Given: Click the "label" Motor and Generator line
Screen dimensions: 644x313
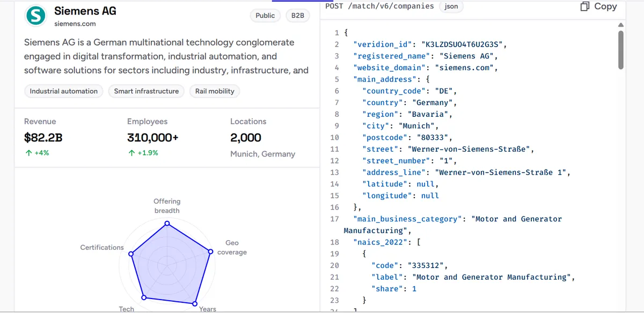Looking at the screenshot, I should point(473,278).
